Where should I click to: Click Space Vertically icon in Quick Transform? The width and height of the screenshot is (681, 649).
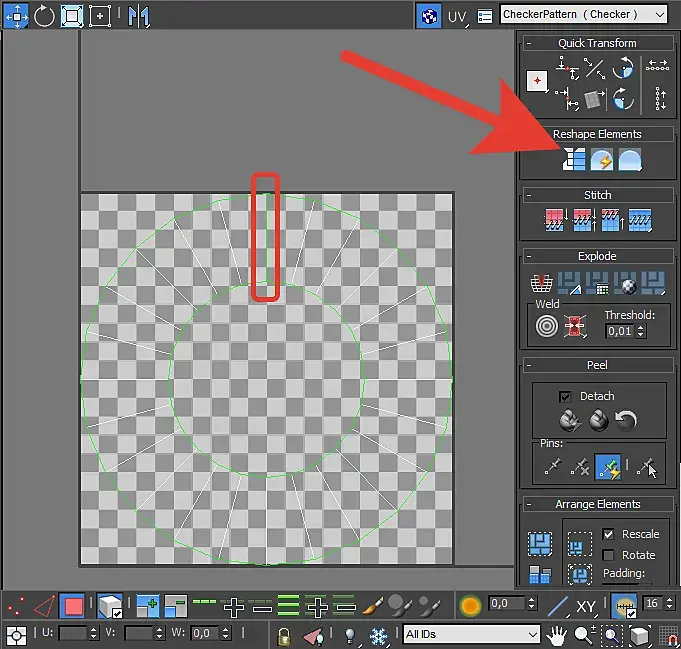coord(660,98)
